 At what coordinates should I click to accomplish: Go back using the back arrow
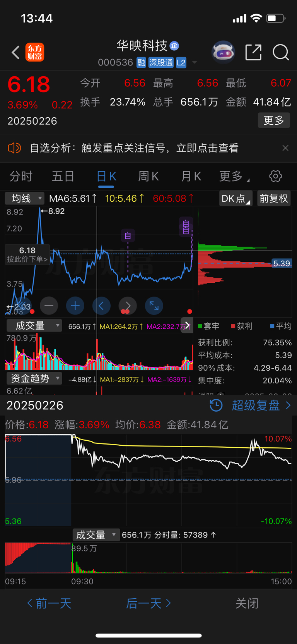pos(15,53)
